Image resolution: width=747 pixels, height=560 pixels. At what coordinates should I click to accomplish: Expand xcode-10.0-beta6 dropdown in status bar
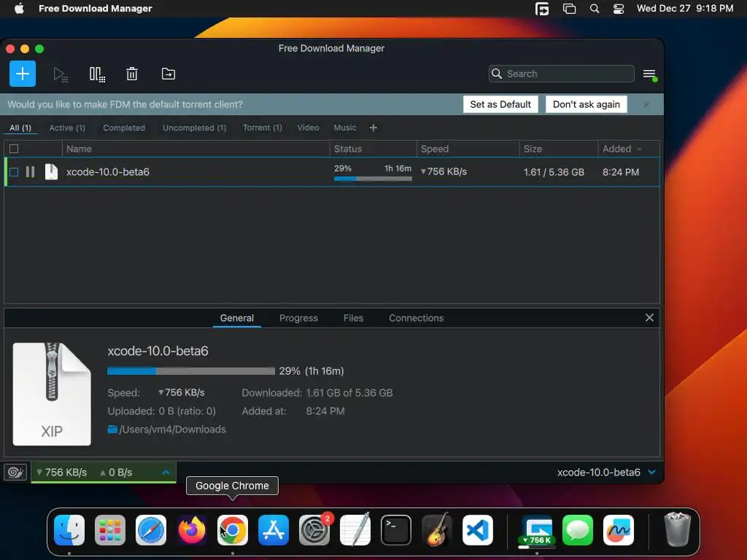(651, 472)
